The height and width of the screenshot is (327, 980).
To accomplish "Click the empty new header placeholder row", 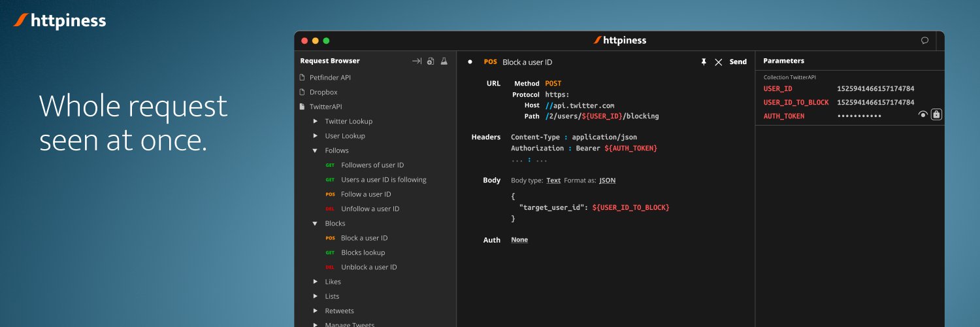I will [x=529, y=160].
